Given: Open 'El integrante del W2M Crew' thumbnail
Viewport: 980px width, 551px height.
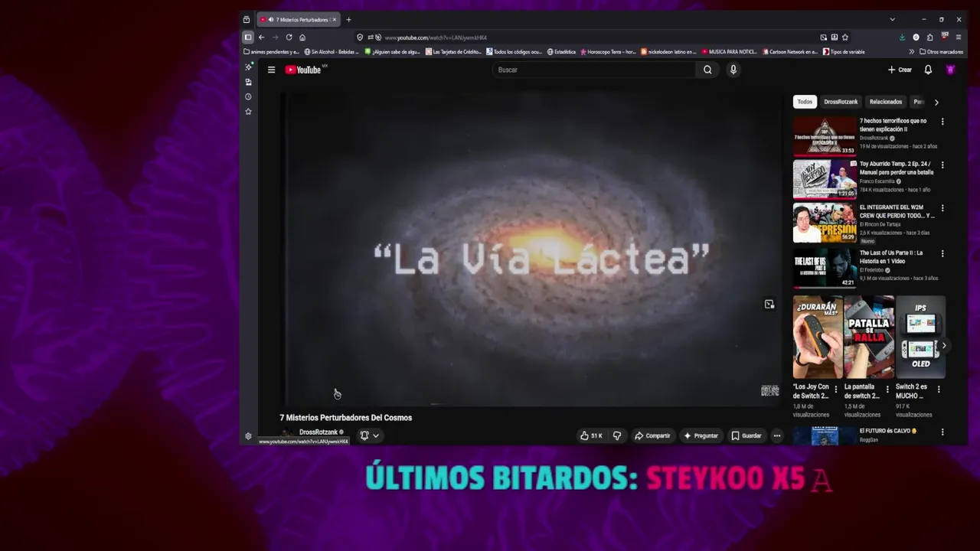Looking at the screenshot, I should (825, 223).
